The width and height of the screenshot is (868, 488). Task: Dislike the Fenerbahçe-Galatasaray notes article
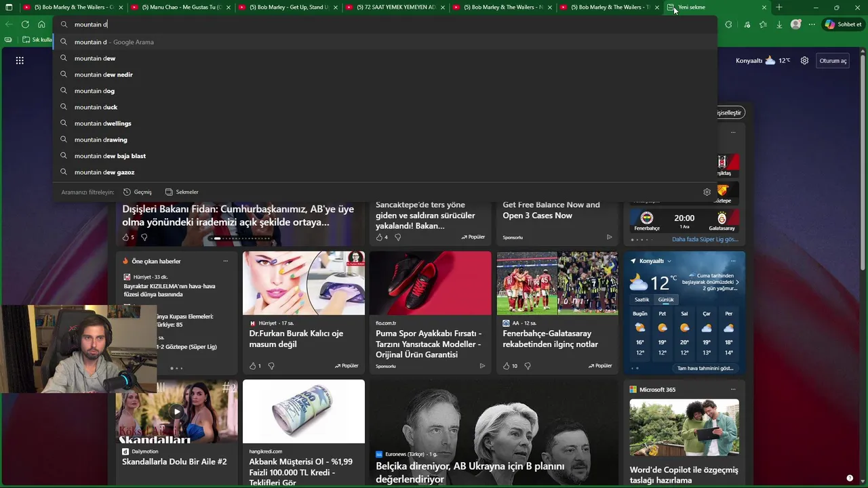point(528,366)
